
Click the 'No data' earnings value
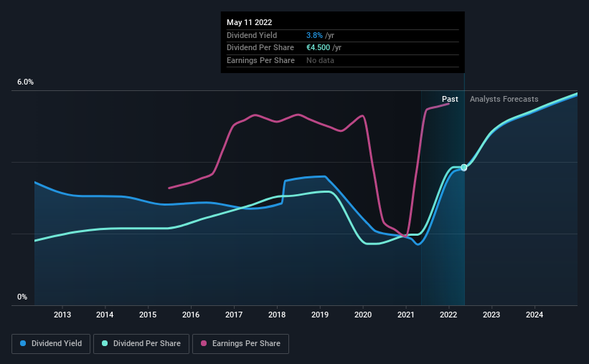pos(320,60)
